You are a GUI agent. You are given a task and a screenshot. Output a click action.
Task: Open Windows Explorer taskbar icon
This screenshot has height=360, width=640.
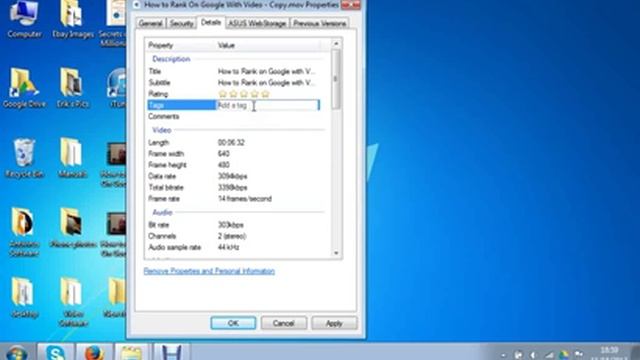131,352
